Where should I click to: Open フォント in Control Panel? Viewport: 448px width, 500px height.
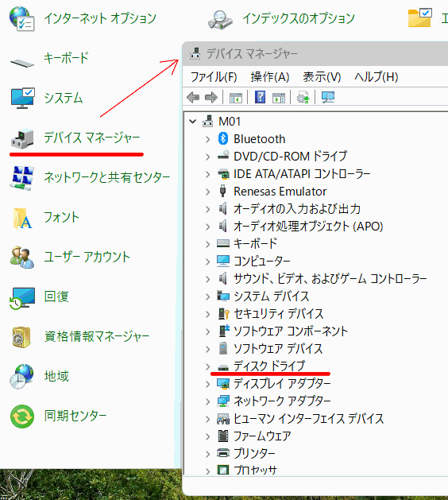click(61, 217)
